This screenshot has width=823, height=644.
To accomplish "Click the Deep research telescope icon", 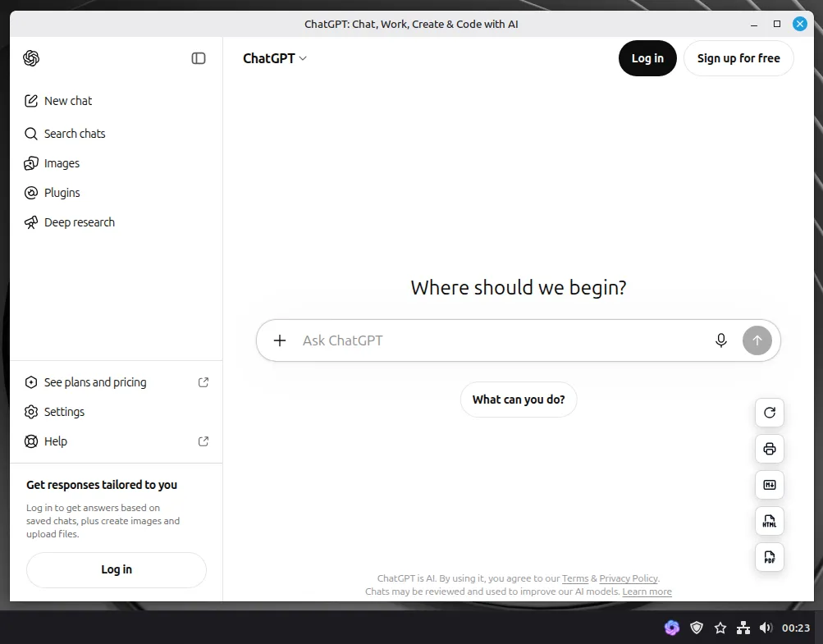I will (31, 222).
